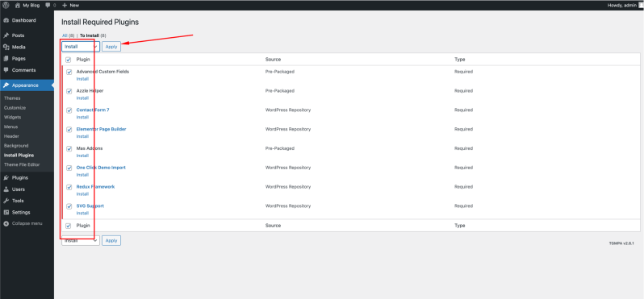Uncheck Elementor Page Builder checkbox
This screenshot has width=644, height=299.
(x=69, y=130)
